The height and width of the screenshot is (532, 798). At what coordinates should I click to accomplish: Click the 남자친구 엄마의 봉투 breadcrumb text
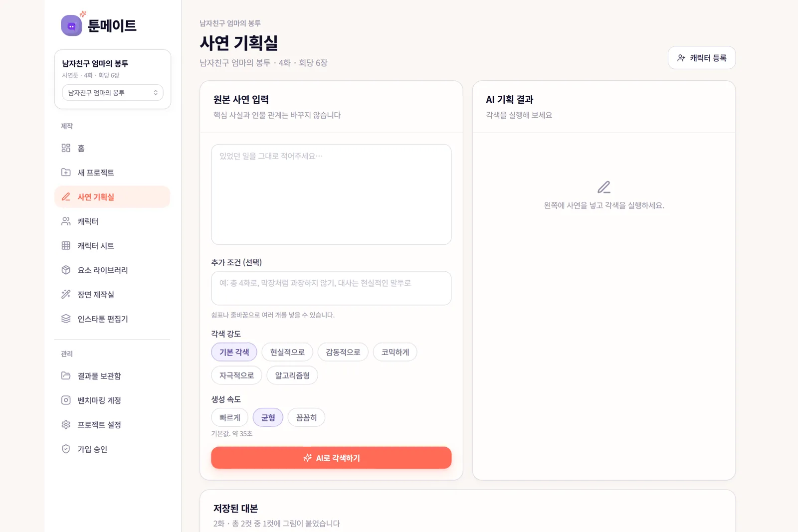(230, 23)
